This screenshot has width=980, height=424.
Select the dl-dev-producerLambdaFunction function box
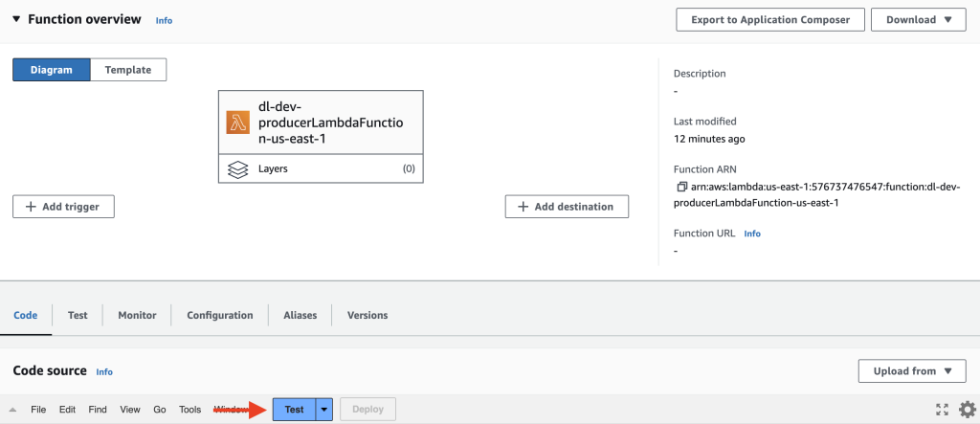pos(321,123)
